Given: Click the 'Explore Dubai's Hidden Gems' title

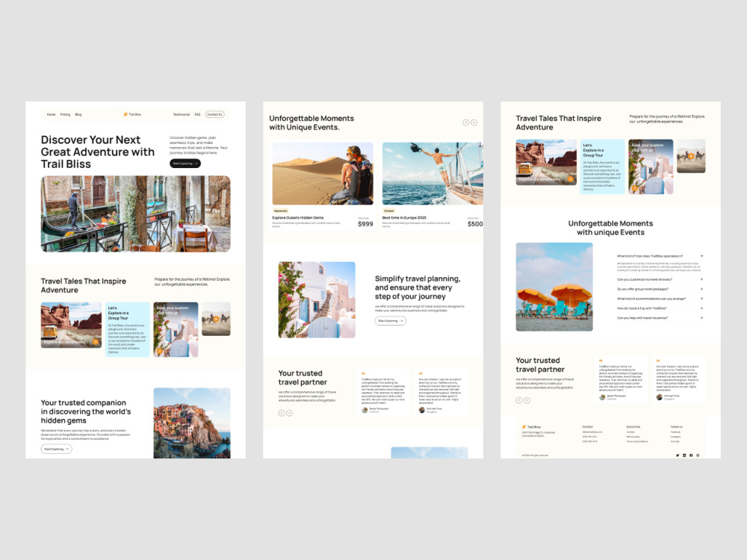Looking at the screenshot, I should 298,217.
